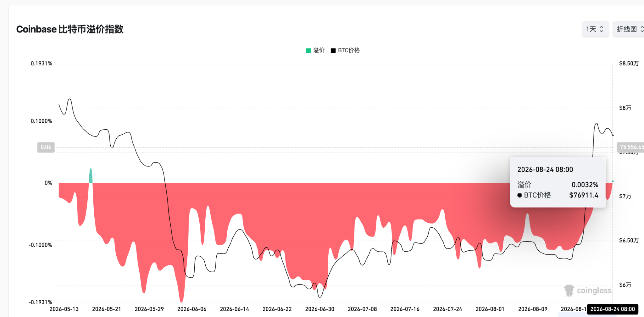
Task: Click the coinglass mascot watermark icon
Action: (569, 291)
